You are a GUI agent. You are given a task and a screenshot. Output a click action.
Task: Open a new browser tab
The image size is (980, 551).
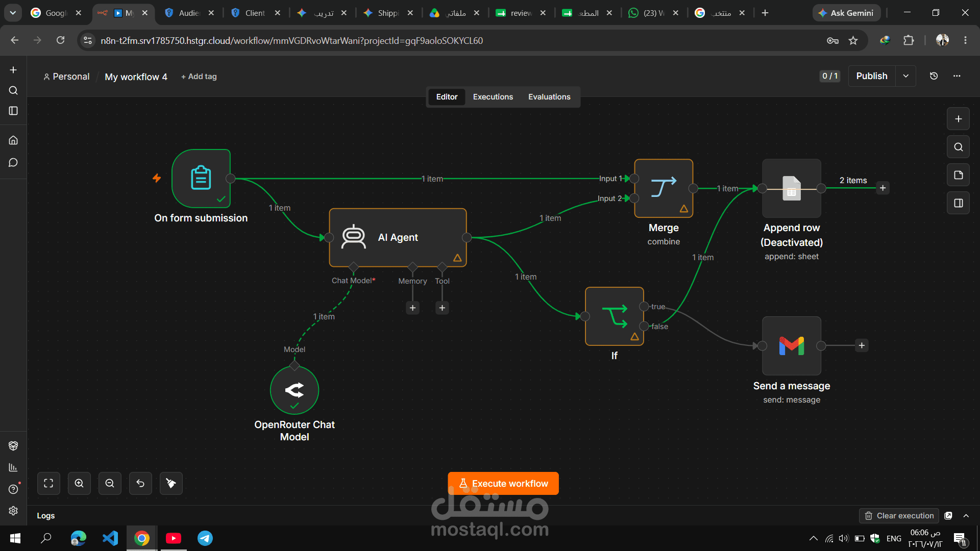point(765,13)
